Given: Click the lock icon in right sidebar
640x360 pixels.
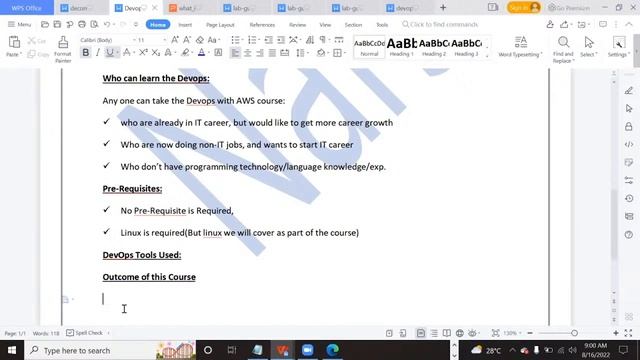Looking at the screenshot, I should 629,127.
